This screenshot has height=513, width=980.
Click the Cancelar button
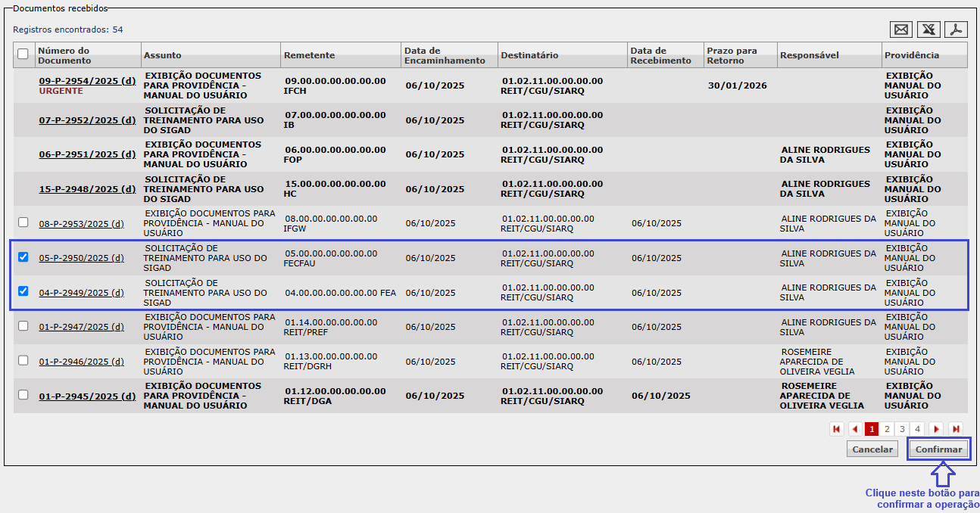pos(872,449)
